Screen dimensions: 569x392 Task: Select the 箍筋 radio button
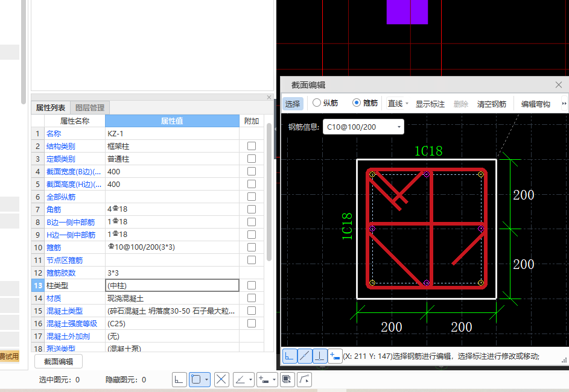click(x=357, y=103)
